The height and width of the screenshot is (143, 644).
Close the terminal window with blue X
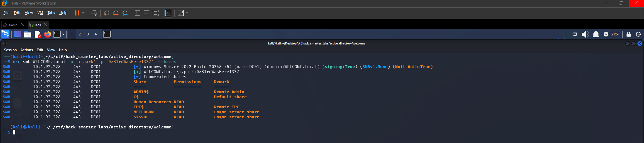pyautogui.click(x=639, y=43)
